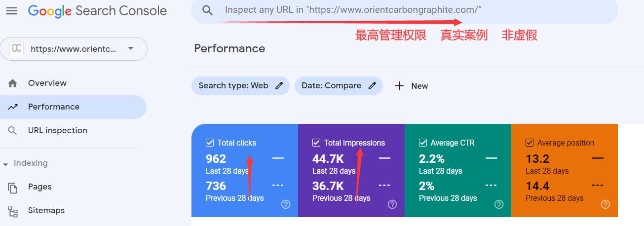Click the search magnifier icon in URL bar
Viewport: 644px width, 226px height.
pyautogui.click(x=208, y=10)
